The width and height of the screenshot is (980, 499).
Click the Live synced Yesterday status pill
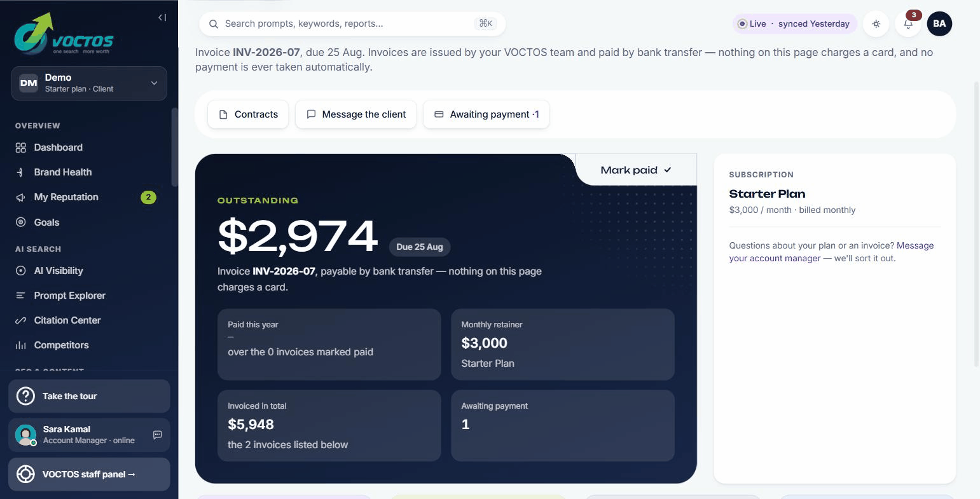(x=795, y=24)
